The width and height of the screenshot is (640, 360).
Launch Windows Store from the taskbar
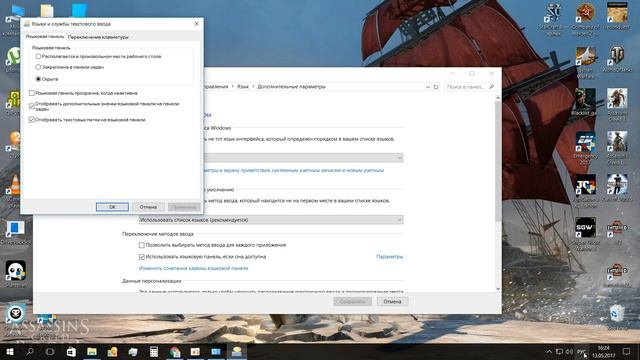coord(71,351)
